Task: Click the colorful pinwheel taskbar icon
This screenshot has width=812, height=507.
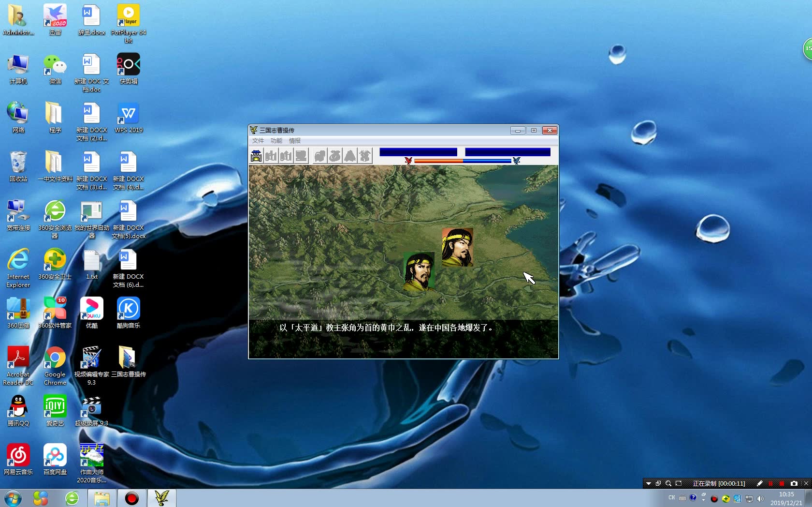Action: point(41,498)
